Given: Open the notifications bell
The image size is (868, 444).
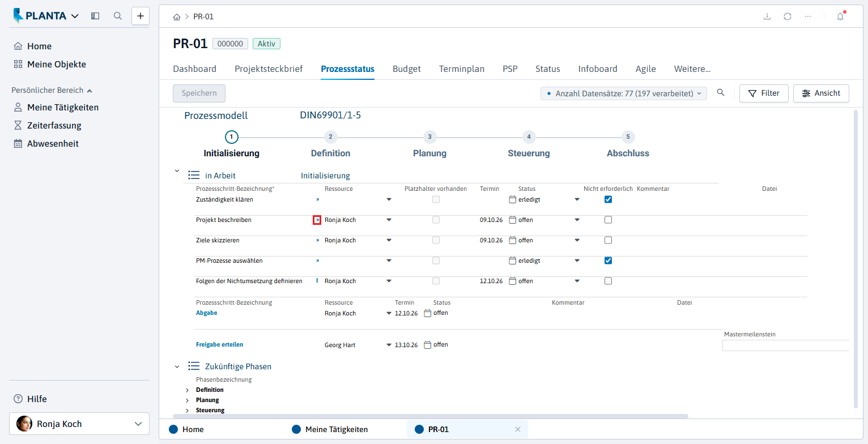Looking at the screenshot, I should (840, 16).
